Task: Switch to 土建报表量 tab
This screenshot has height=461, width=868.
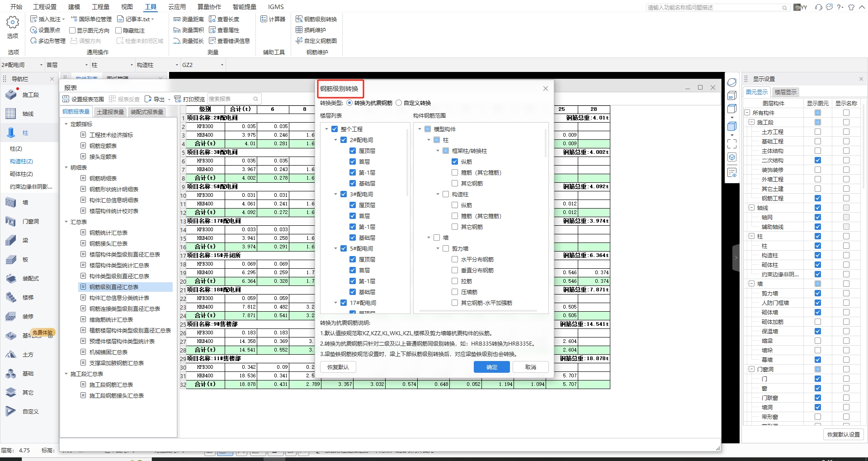Action: coord(110,112)
